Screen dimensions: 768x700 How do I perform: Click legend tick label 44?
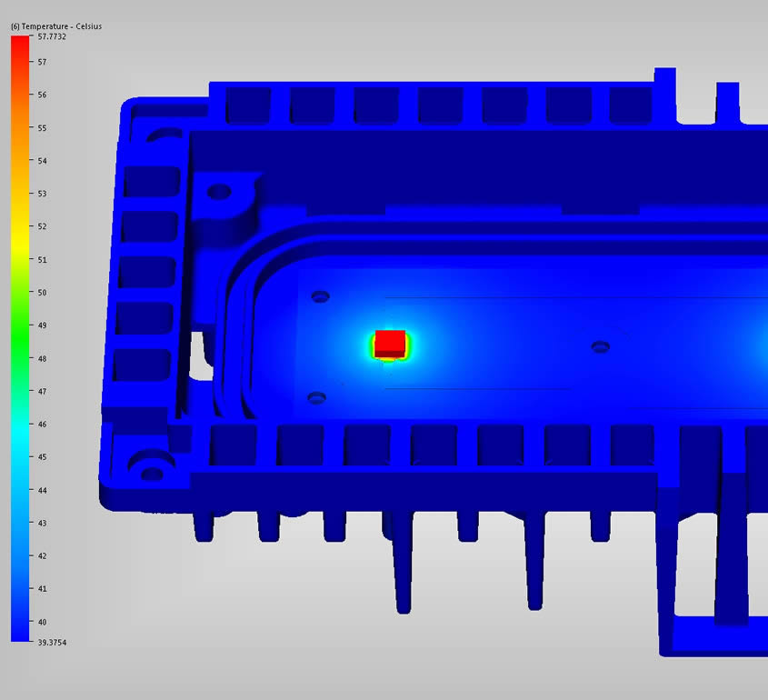pos(42,490)
